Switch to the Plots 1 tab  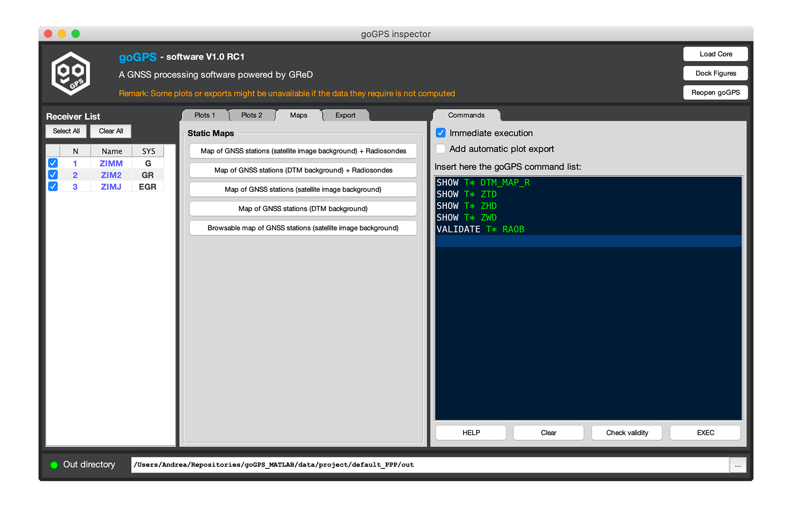coord(205,115)
